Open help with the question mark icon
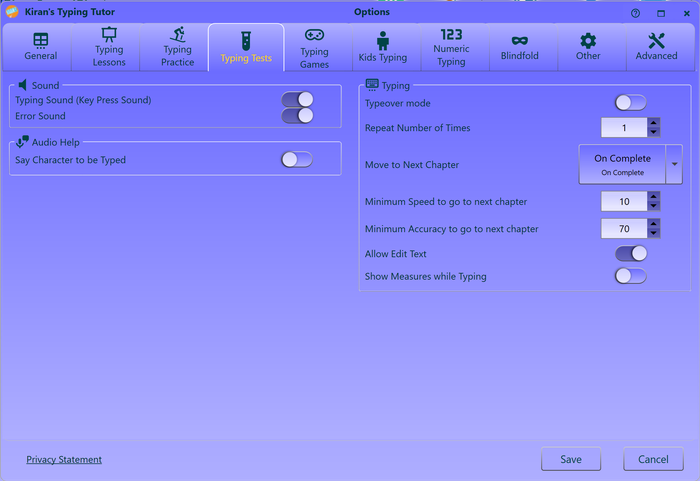This screenshot has width=700, height=481. pyautogui.click(x=635, y=13)
